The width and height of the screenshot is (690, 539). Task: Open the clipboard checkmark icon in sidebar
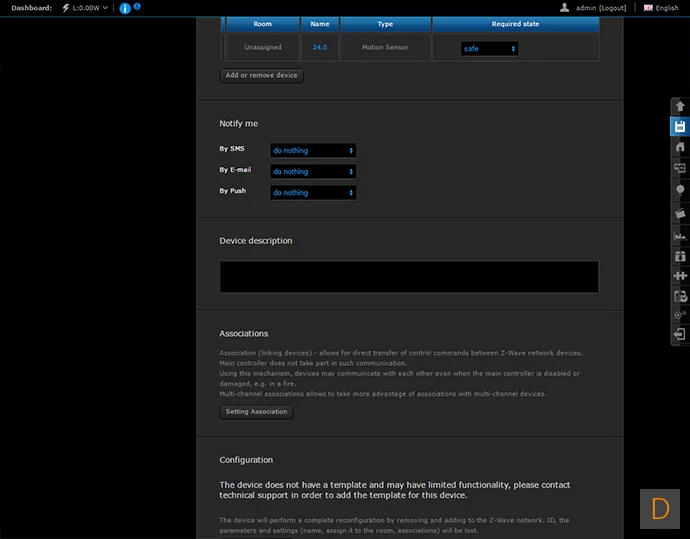[x=680, y=296]
